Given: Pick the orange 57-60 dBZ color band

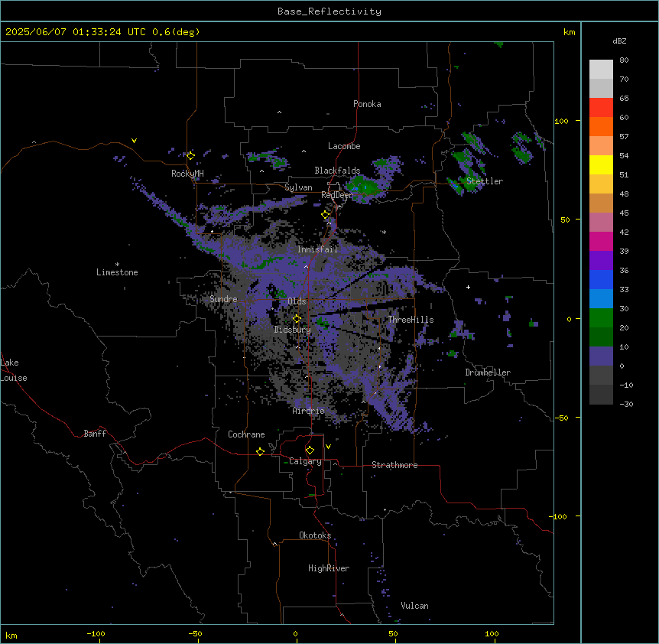Looking at the screenshot, I should [x=601, y=126].
